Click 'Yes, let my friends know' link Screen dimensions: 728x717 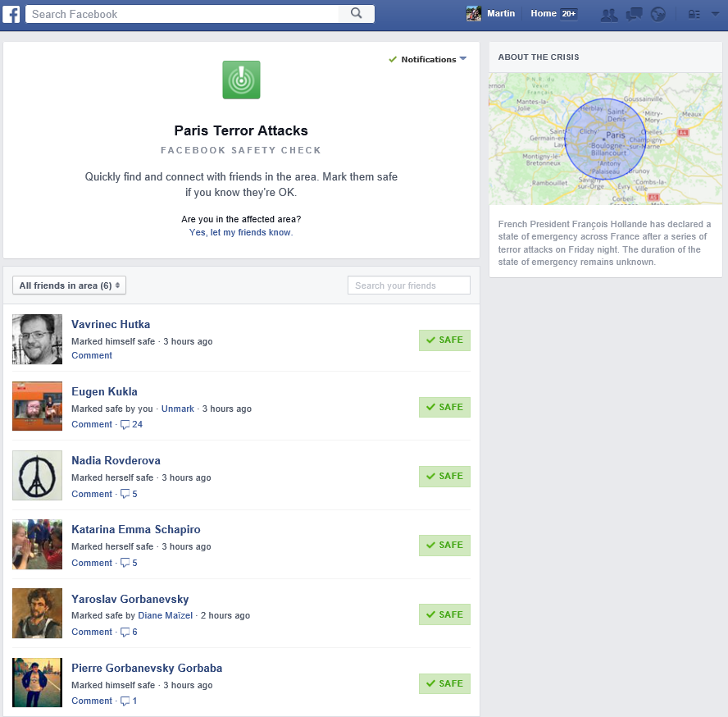click(x=241, y=232)
